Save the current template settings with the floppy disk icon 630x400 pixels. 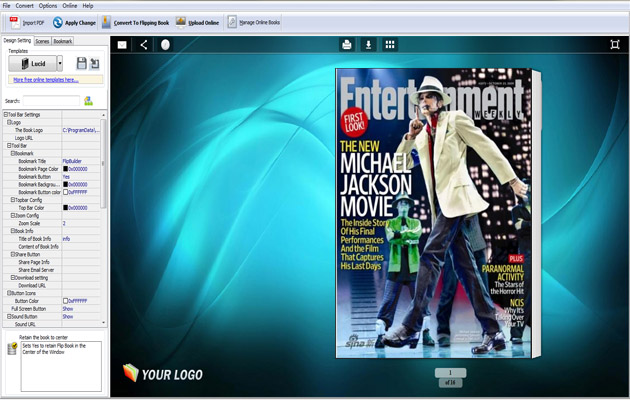click(82, 63)
